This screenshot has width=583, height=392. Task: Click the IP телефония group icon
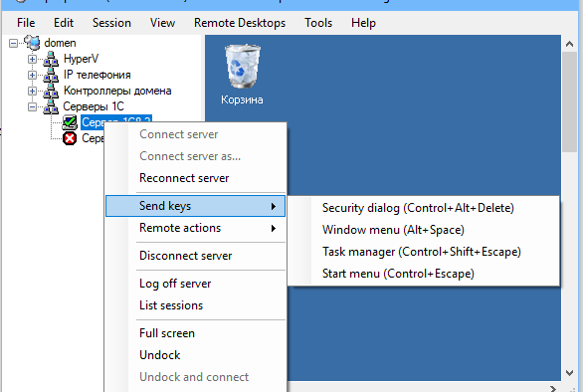coord(51,75)
